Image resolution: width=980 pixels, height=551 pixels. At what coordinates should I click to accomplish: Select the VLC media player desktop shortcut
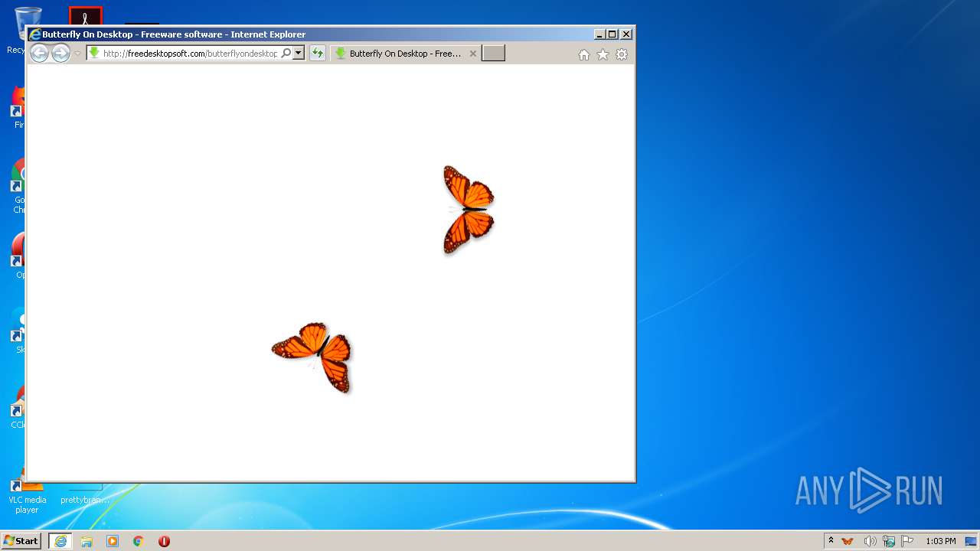point(27,491)
